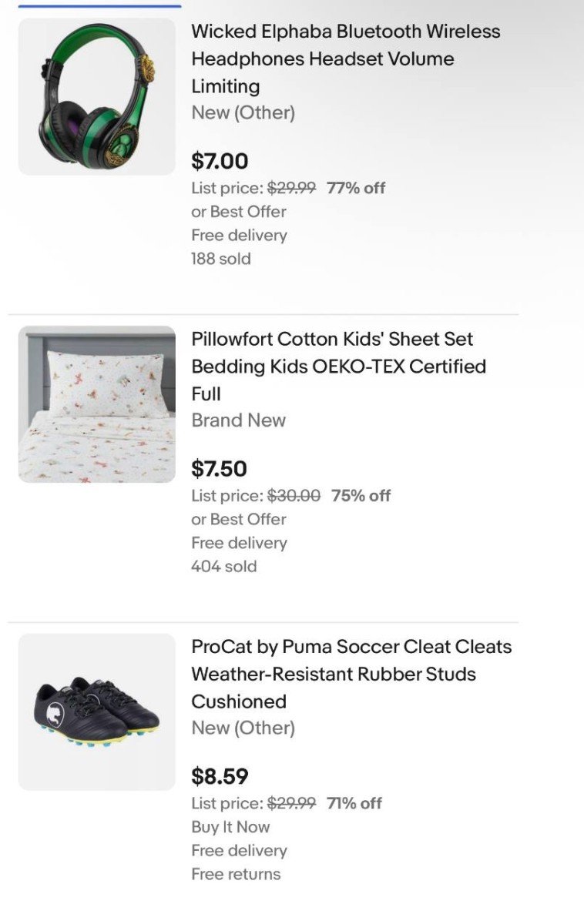Click "or Best Offer" under the sheet set

tap(239, 520)
